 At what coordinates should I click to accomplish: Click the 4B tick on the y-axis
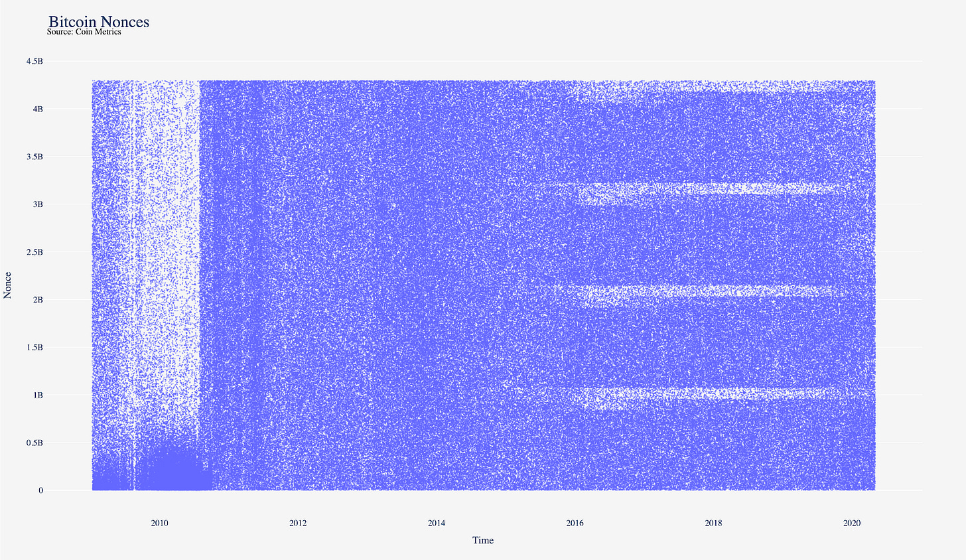37,109
